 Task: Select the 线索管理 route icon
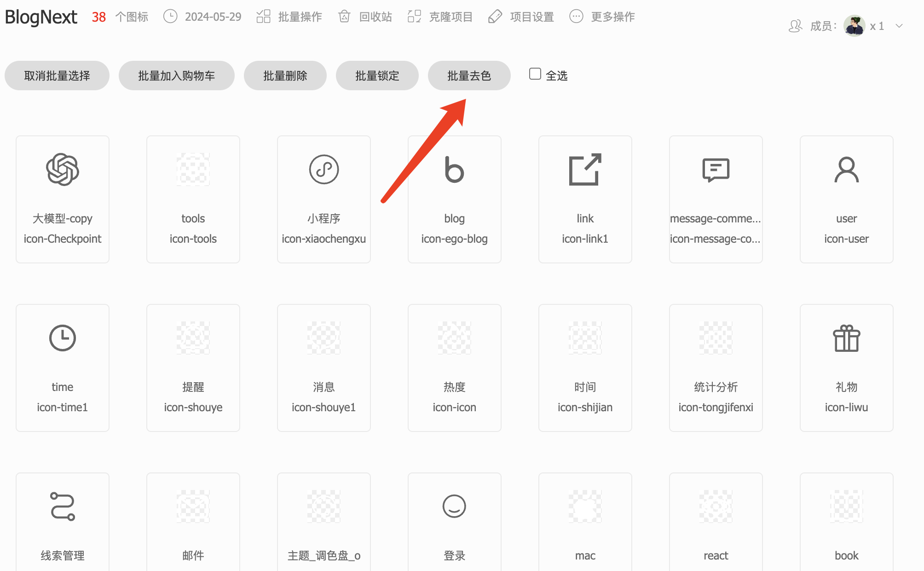(x=63, y=507)
